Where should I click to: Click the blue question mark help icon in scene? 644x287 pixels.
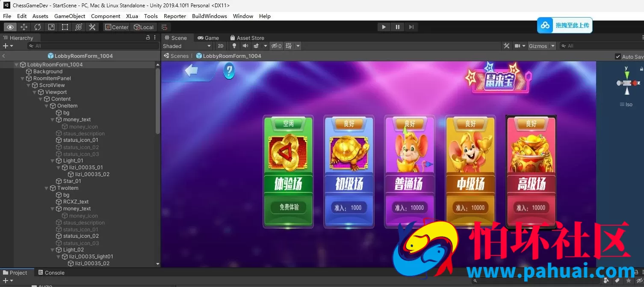click(x=229, y=71)
